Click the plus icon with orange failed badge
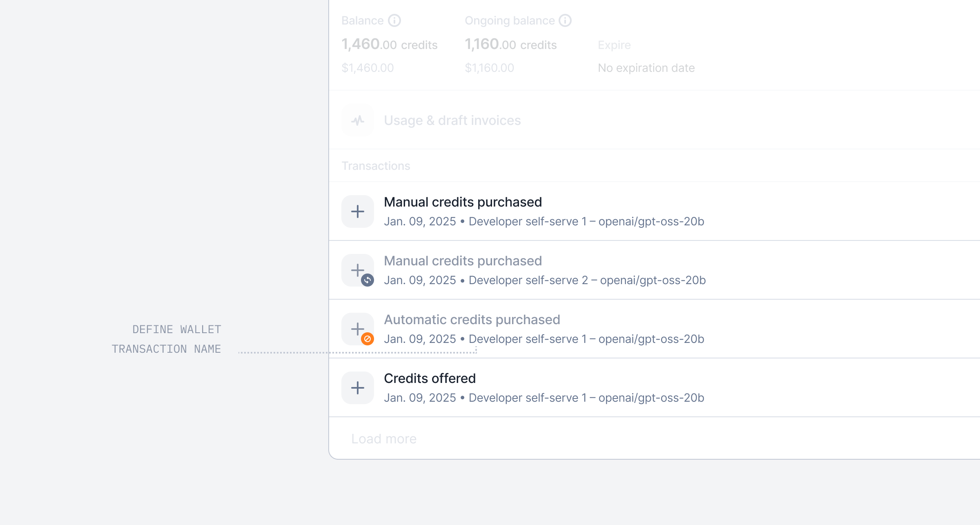The image size is (980, 525). 358,329
